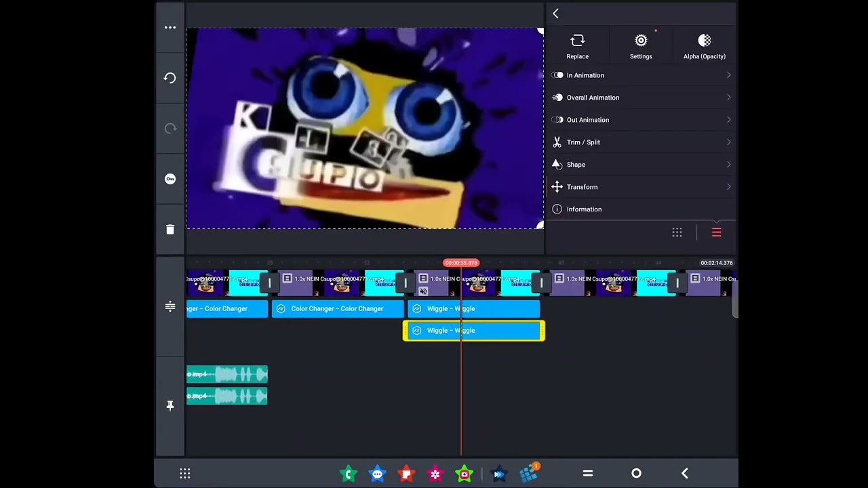868x488 pixels.
Task: Toggle the pin icon beside the timeline
Action: (170, 405)
